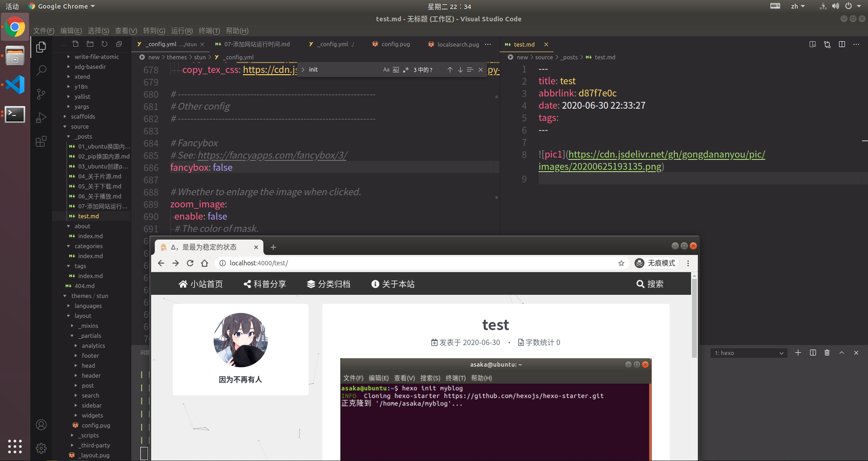Open the Run and Debug view
The width and height of the screenshot is (868, 461).
point(41,117)
